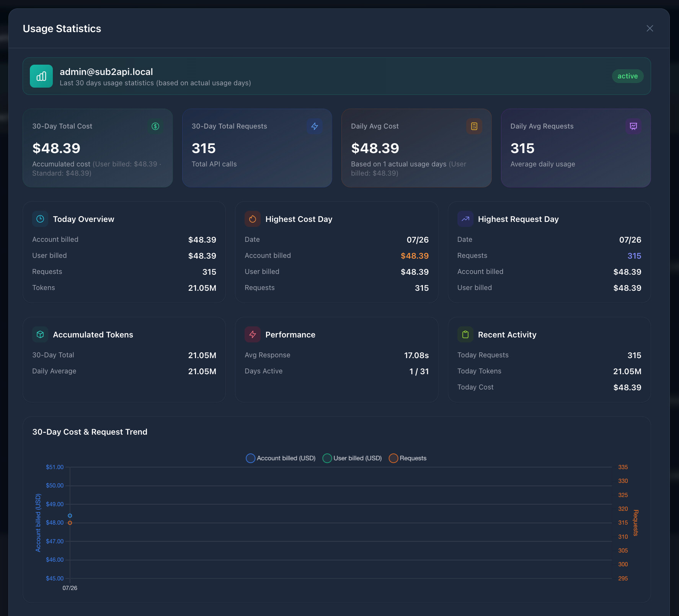The image size is (679, 616).
Task: Click the flame icon beside Highest Cost Day
Action: coord(253,219)
